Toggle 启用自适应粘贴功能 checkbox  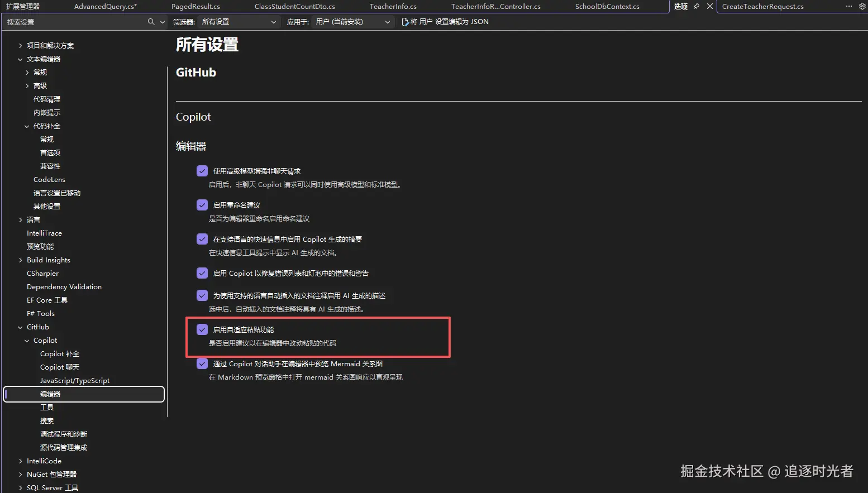[202, 329]
